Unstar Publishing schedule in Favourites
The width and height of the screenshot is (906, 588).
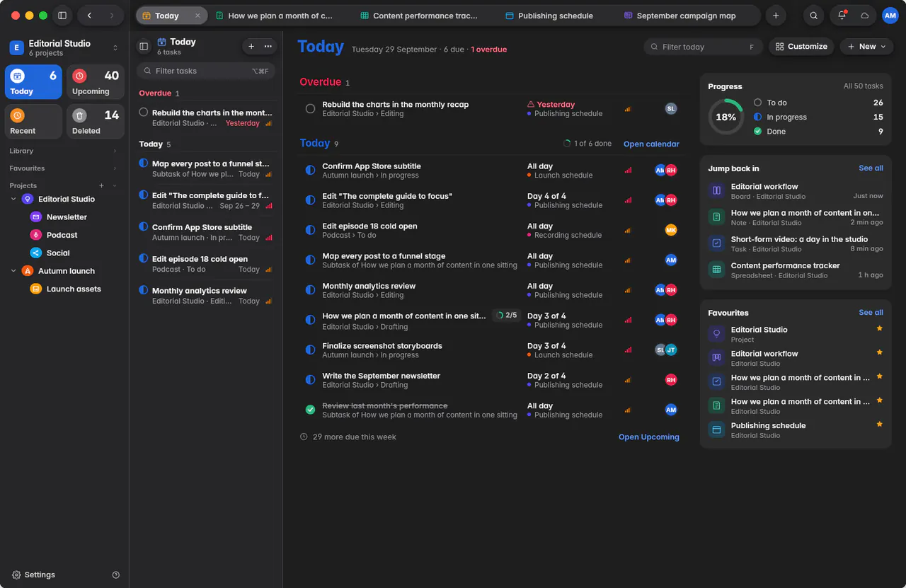pos(880,425)
